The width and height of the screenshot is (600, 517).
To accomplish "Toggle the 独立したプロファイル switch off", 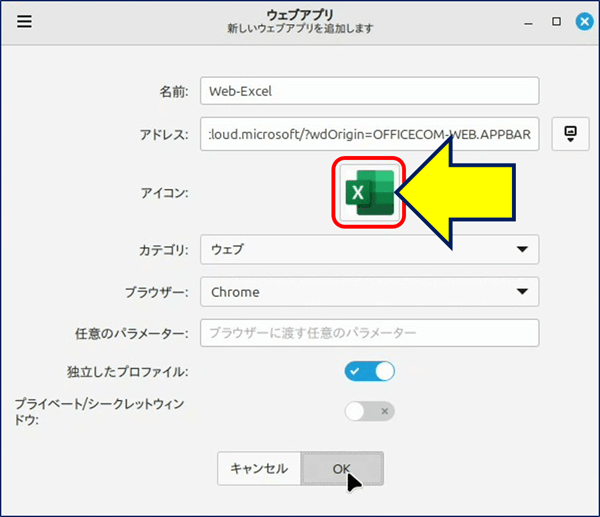I will click(369, 371).
